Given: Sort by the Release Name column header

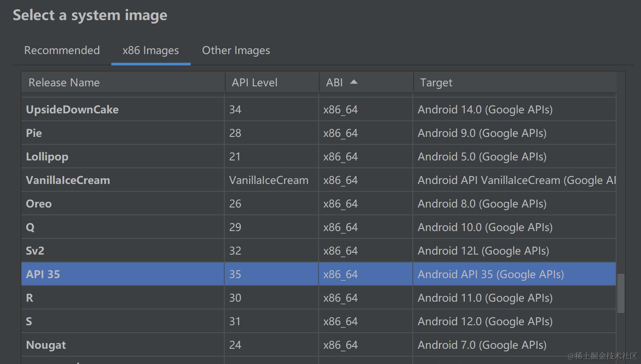Looking at the screenshot, I should click(123, 82).
